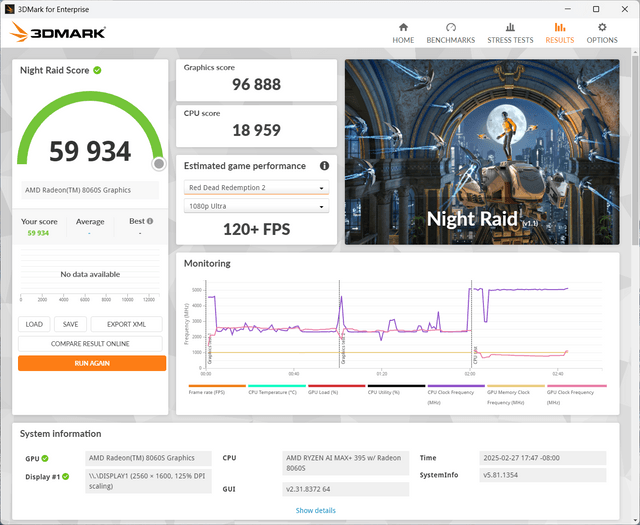
Task: Click the estimated game performance info icon
Action: pyautogui.click(x=324, y=166)
